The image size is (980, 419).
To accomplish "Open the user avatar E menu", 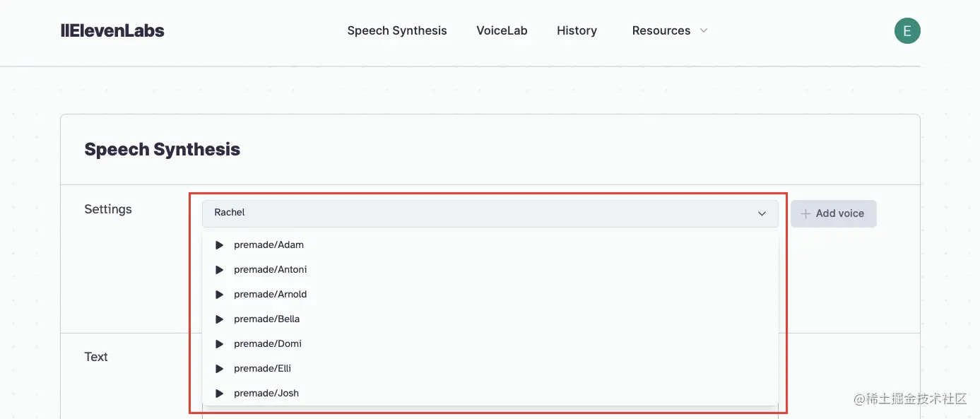I will pyautogui.click(x=907, y=31).
